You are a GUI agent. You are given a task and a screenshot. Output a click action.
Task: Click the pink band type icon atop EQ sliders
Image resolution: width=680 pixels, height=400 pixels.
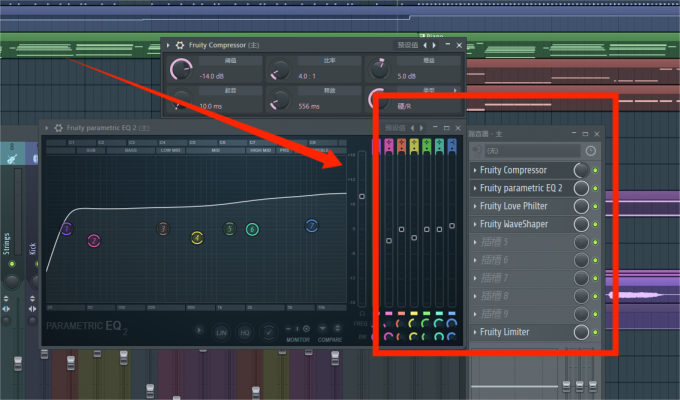pos(389,146)
